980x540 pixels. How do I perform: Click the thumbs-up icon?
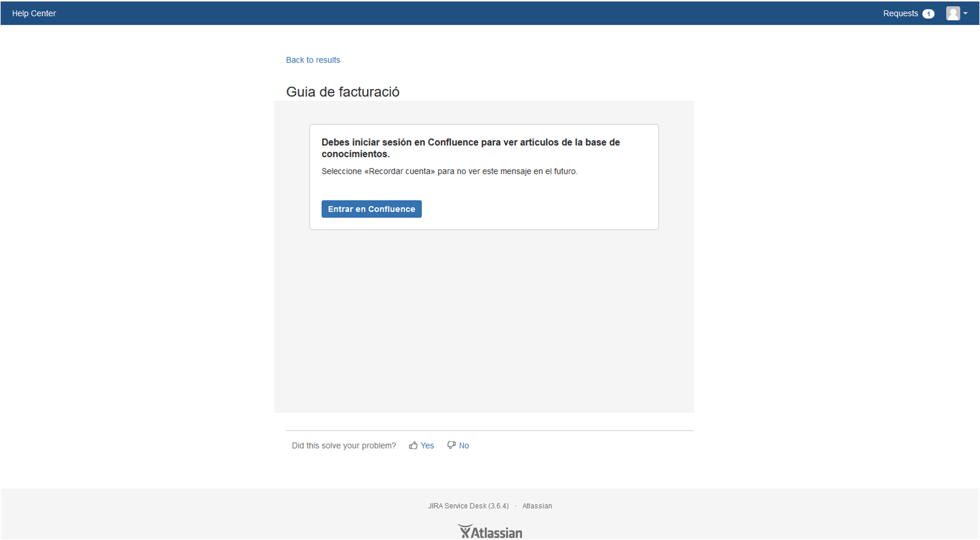coord(413,445)
